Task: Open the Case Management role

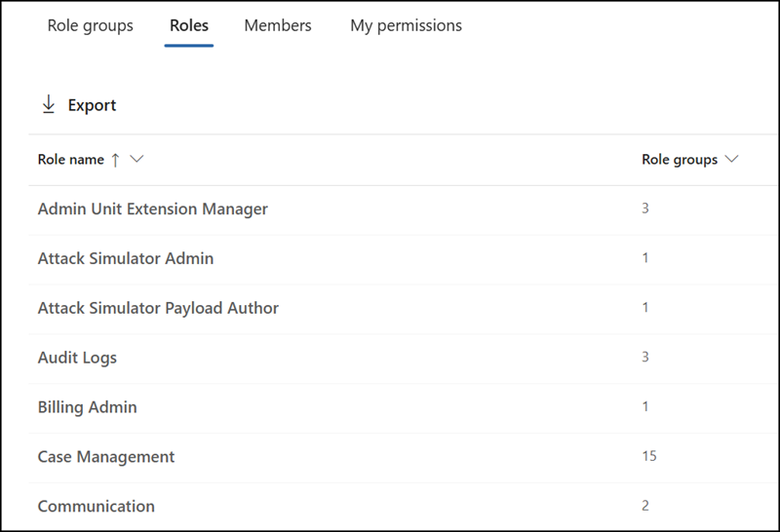Action: (x=106, y=457)
